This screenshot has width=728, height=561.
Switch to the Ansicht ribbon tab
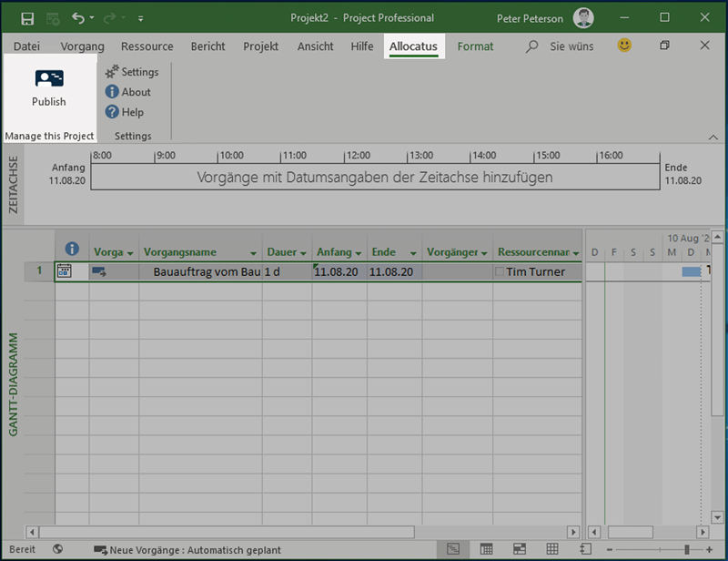coord(315,46)
